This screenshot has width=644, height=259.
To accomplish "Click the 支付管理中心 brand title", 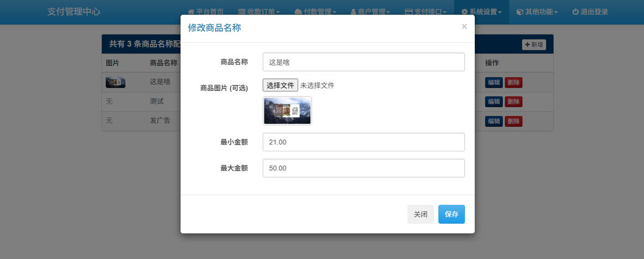I will tap(74, 12).
